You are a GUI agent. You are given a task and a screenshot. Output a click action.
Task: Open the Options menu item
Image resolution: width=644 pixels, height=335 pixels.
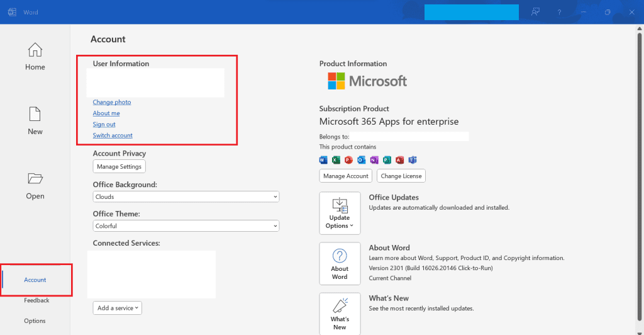tap(35, 321)
